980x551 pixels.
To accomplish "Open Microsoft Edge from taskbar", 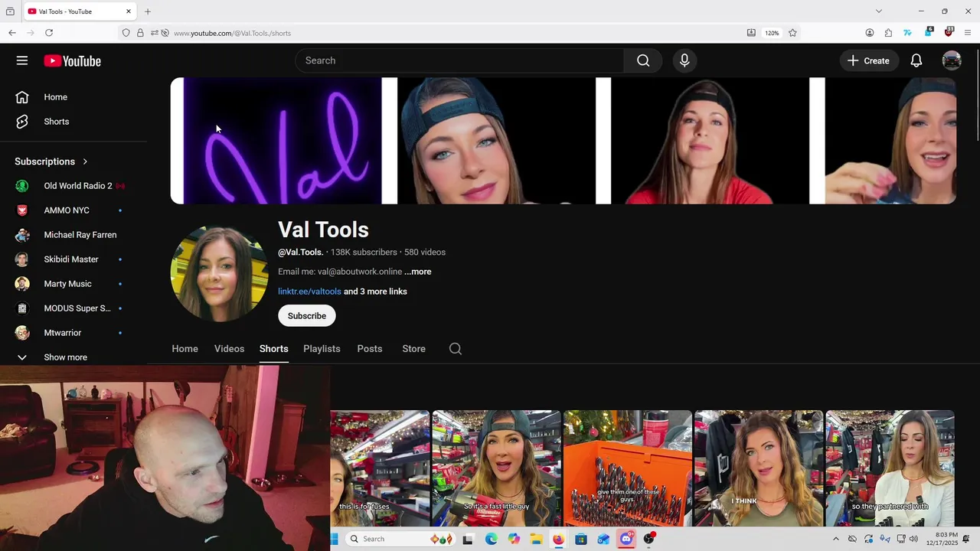I will [491, 539].
